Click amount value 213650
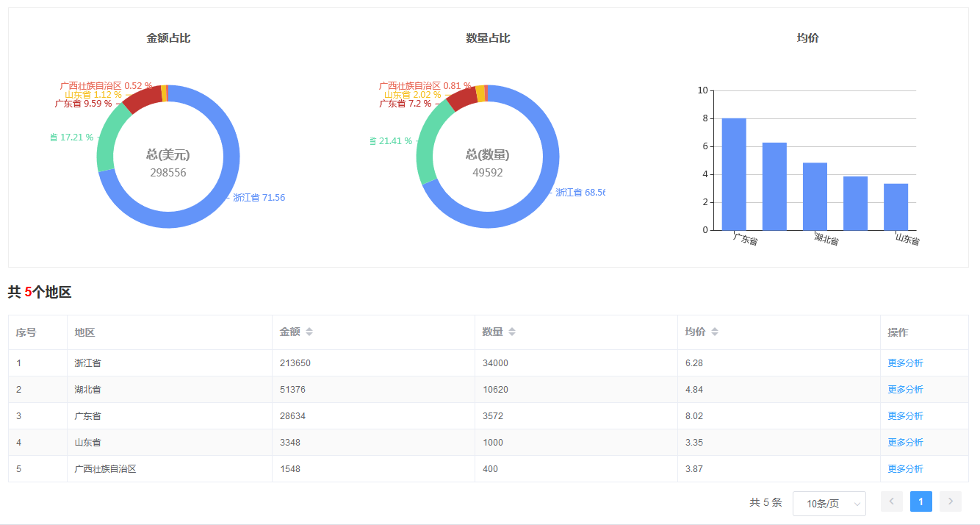The image size is (980, 525). click(295, 363)
